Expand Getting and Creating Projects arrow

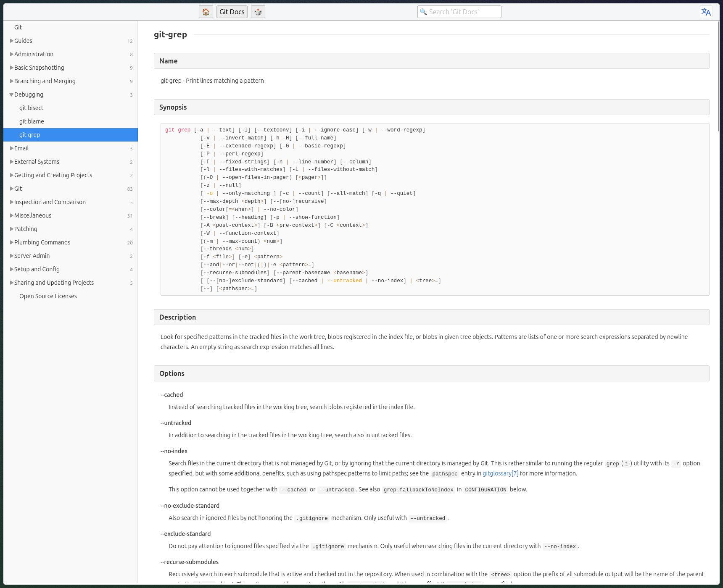click(12, 175)
